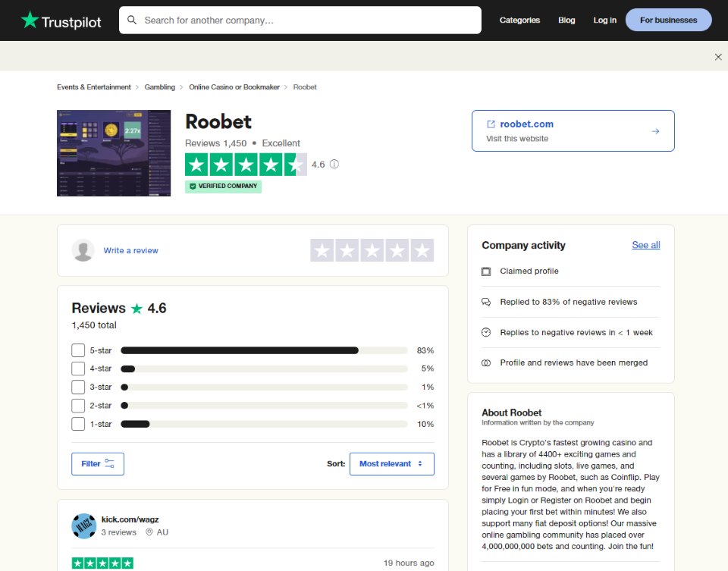The width and height of the screenshot is (728, 571).
Task: Enable the 5-star review filter checkbox
Action: (77, 350)
